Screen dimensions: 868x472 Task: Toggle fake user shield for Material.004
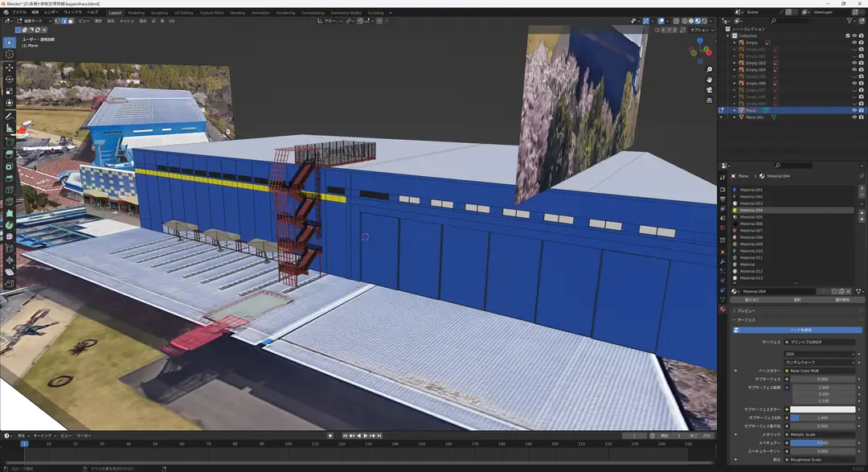click(834, 291)
